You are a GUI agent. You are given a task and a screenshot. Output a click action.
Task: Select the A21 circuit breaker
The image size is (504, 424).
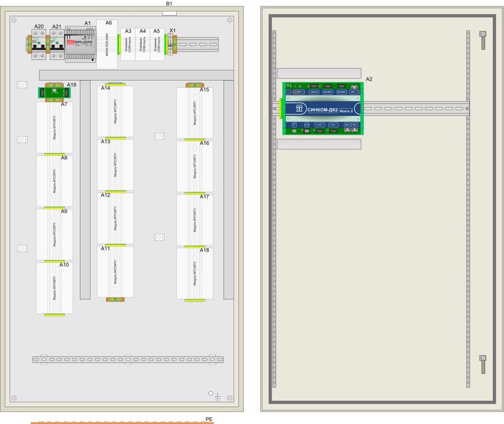pos(57,47)
